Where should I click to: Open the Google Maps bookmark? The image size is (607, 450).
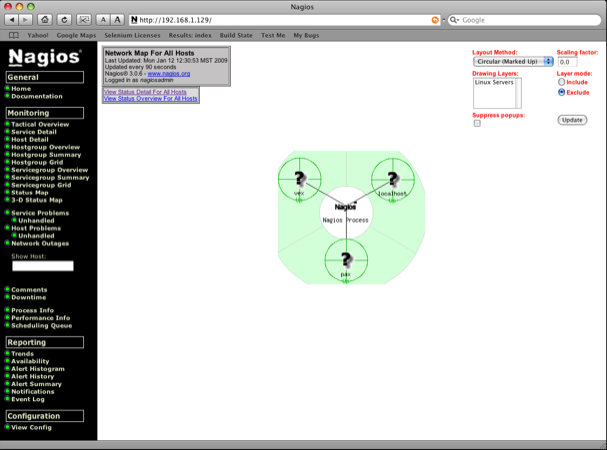tap(76, 36)
